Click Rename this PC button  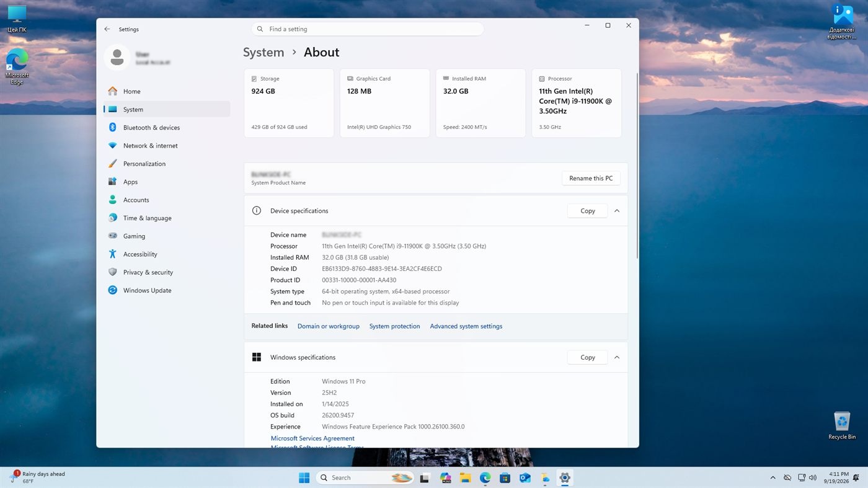click(591, 178)
